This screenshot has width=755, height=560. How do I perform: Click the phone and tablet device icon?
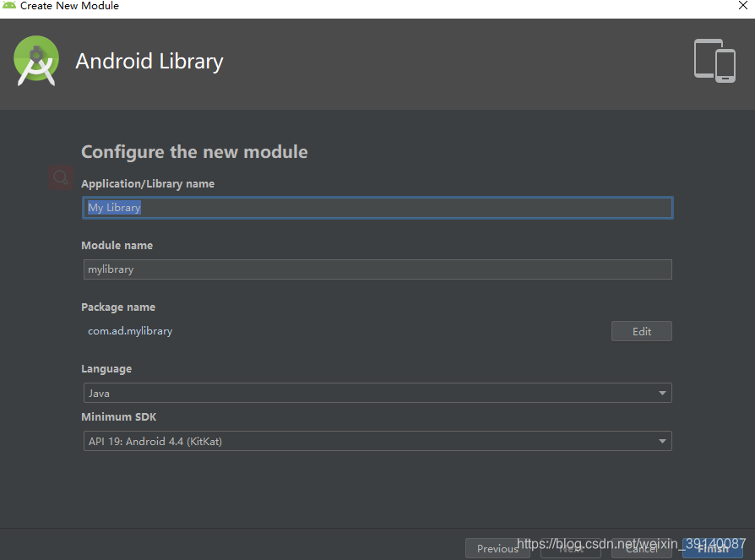pyautogui.click(x=714, y=61)
